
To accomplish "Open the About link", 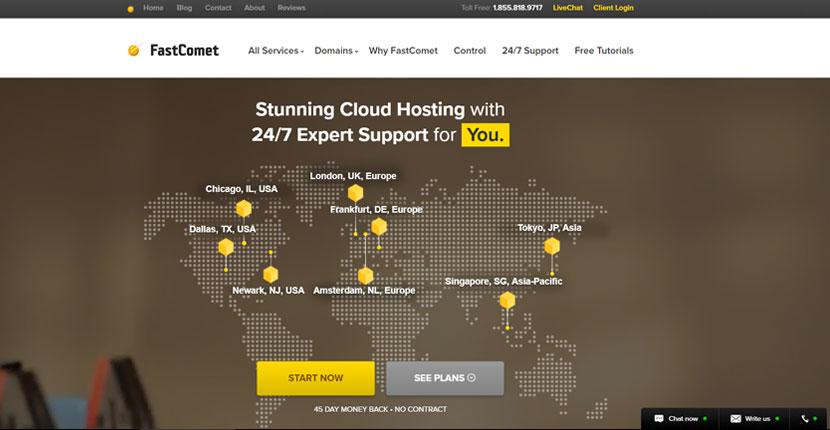I will [x=255, y=8].
